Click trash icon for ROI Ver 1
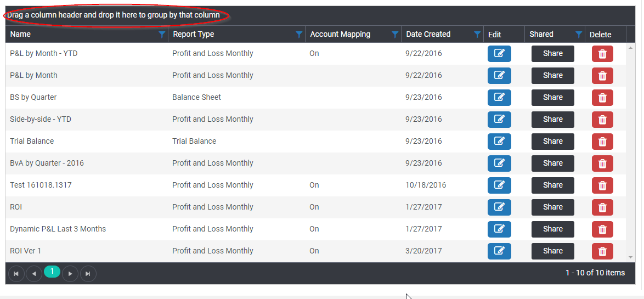Screen dimensions: 644x299 602,251
